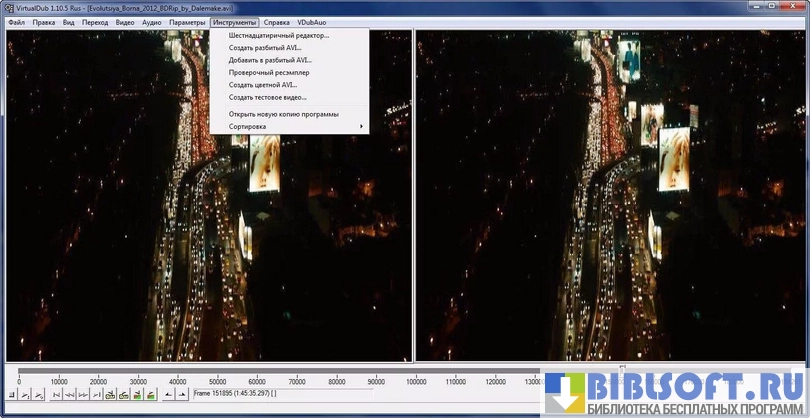
Task: Step one frame forward
Action: pos(83,395)
